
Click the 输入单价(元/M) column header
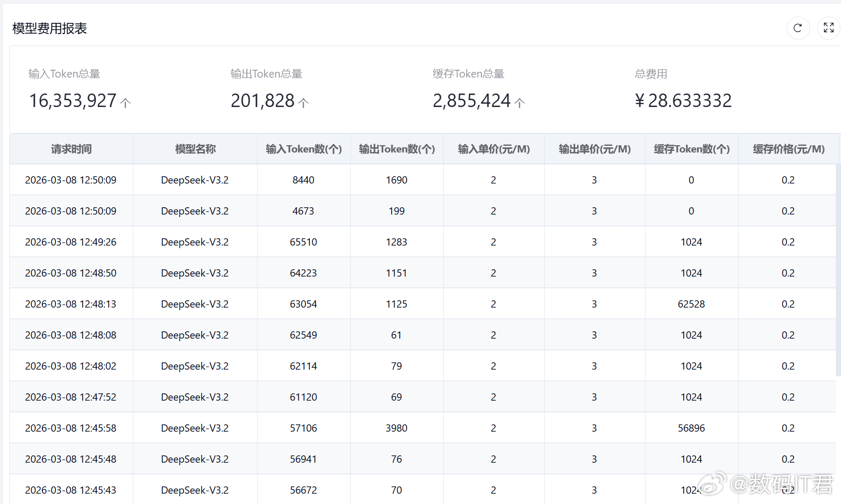point(493,149)
